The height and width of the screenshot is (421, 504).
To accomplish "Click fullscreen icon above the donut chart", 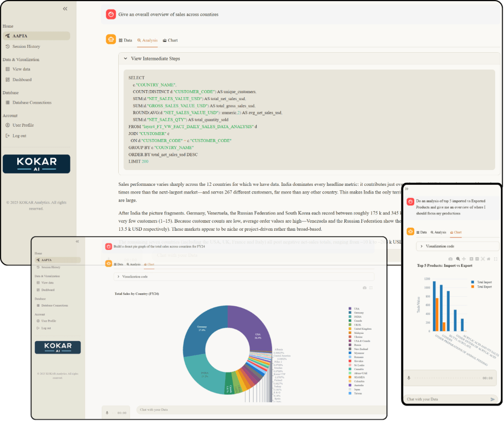I will [370, 287].
